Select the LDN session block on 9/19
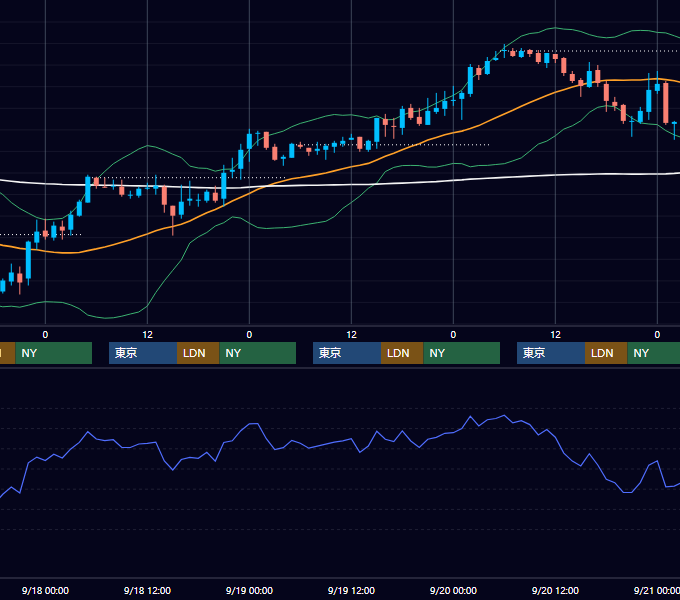The width and height of the screenshot is (680, 600). click(x=402, y=353)
